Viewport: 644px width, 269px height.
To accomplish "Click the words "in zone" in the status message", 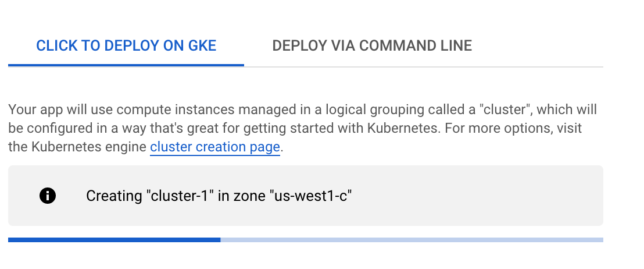I will (x=242, y=196).
